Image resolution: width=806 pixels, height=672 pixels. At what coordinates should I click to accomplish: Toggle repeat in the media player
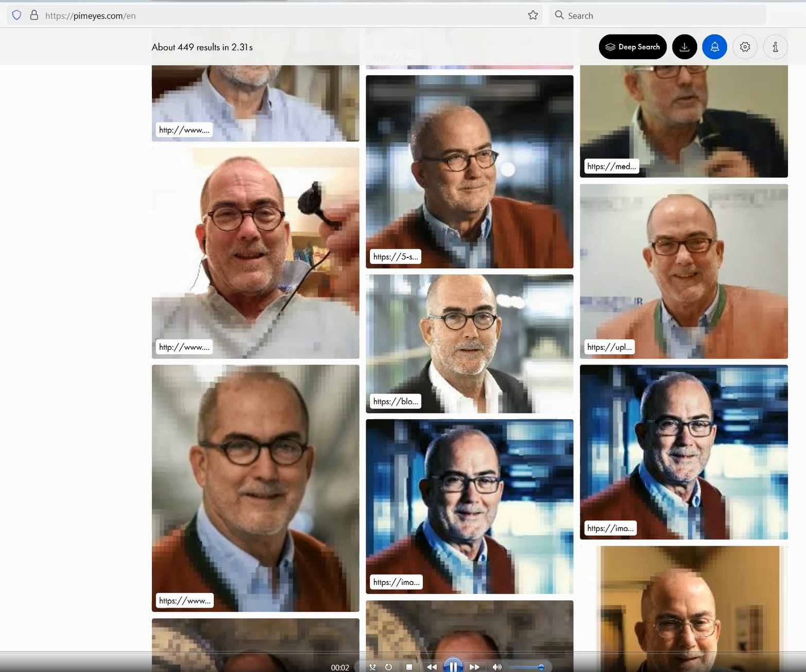point(389,667)
